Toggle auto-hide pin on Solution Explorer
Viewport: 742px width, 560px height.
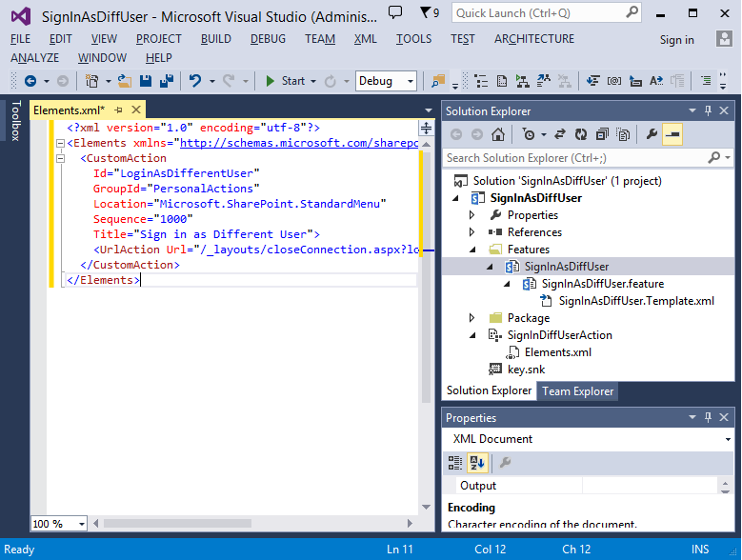[x=708, y=110]
